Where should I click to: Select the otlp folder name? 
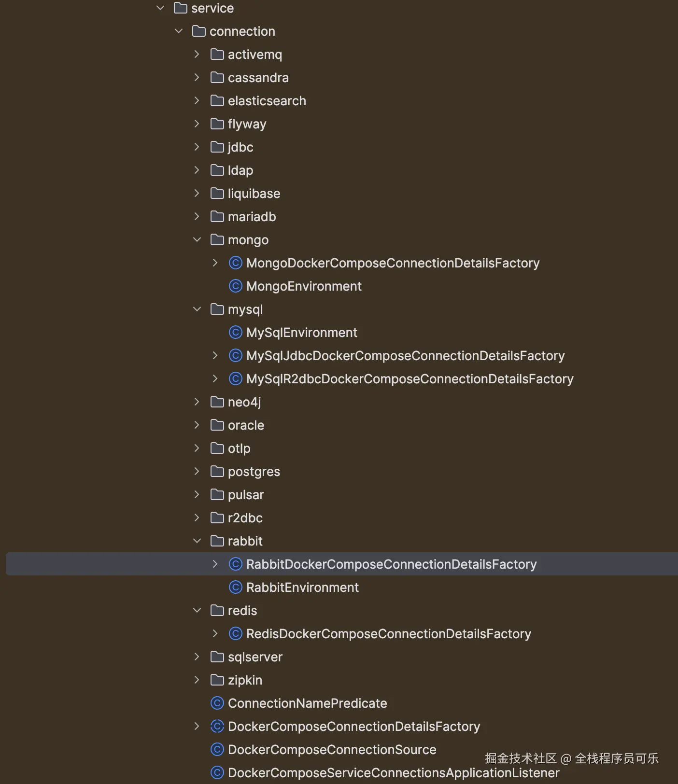tap(239, 448)
